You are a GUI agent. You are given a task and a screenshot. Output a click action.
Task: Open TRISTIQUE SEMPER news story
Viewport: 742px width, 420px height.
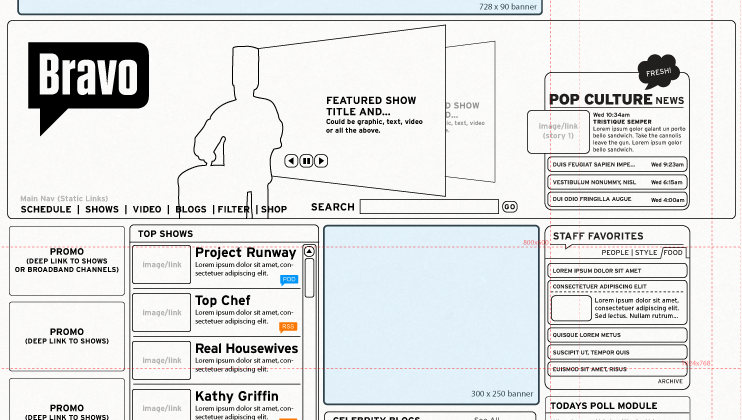pos(622,122)
